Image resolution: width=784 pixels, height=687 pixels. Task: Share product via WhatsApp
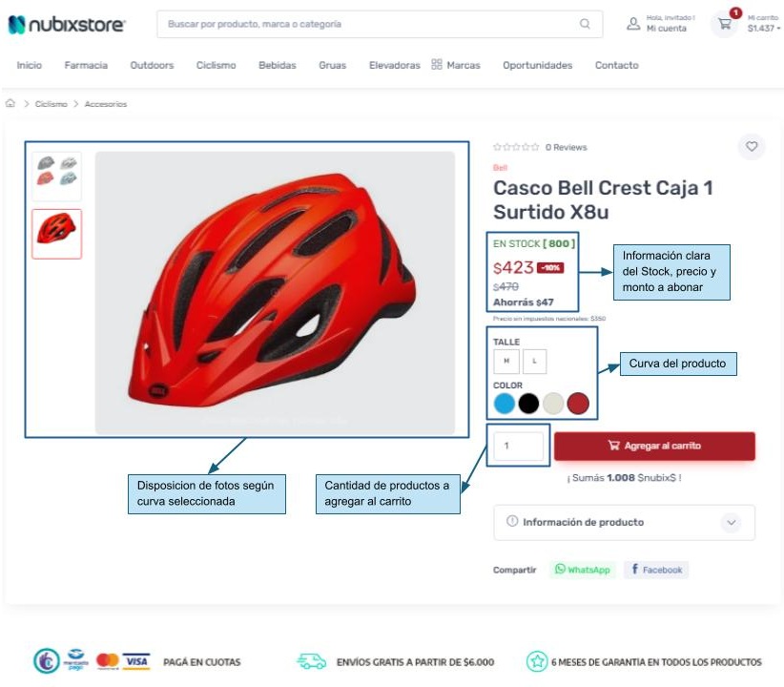(583, 570)
